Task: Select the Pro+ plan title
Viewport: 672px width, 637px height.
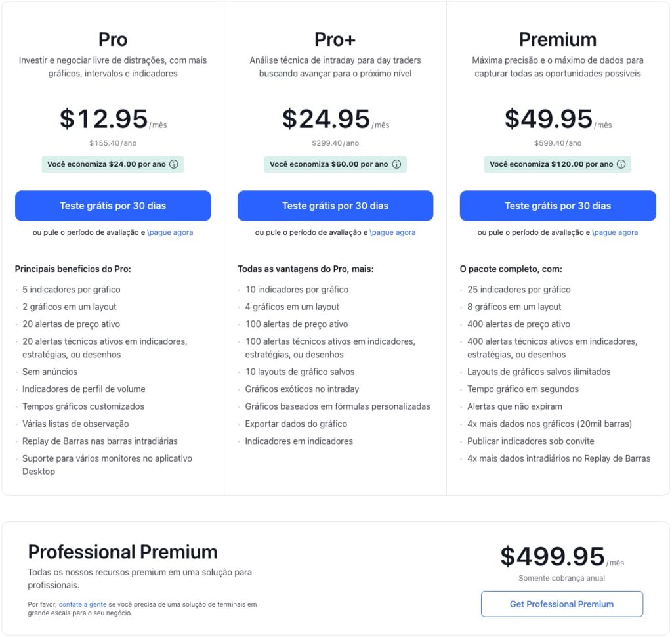Action: click(x=335, y=39)
